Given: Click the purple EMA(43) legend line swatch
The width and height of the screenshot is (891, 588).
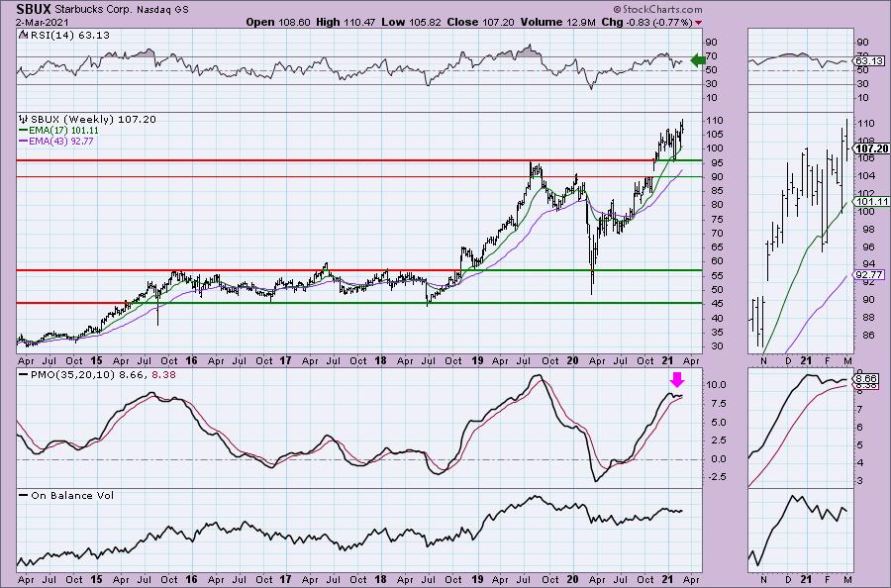Looking at the screenshot, I should point(24,141).
